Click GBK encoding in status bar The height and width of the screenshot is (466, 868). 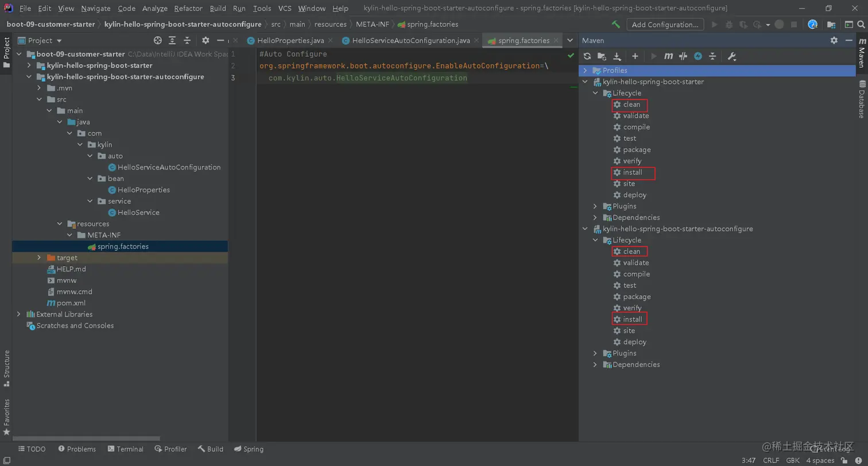click(x=793, y=460)
